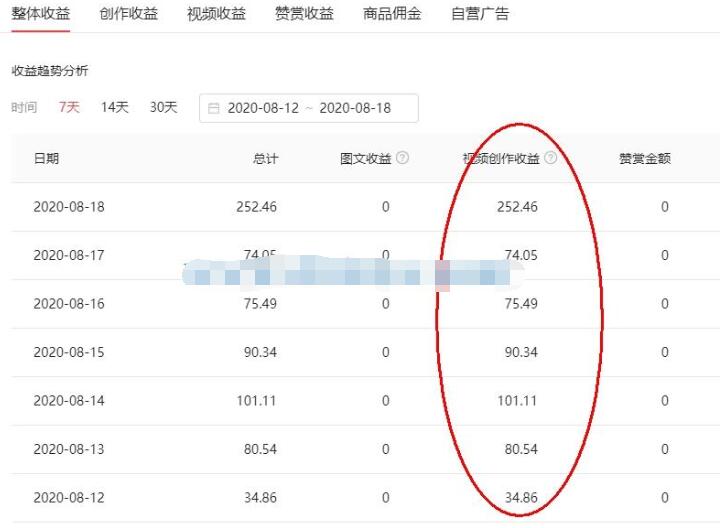Select the 7天 time range
Viewport: 725px width, 528px height.
(x=69, y=107)
